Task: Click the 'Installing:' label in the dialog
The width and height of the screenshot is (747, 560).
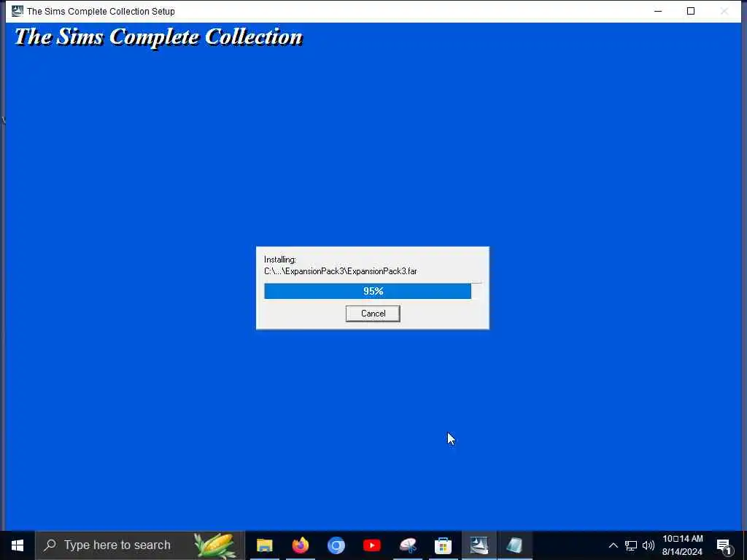Action: pyautogui.click(x=279, y=260)
